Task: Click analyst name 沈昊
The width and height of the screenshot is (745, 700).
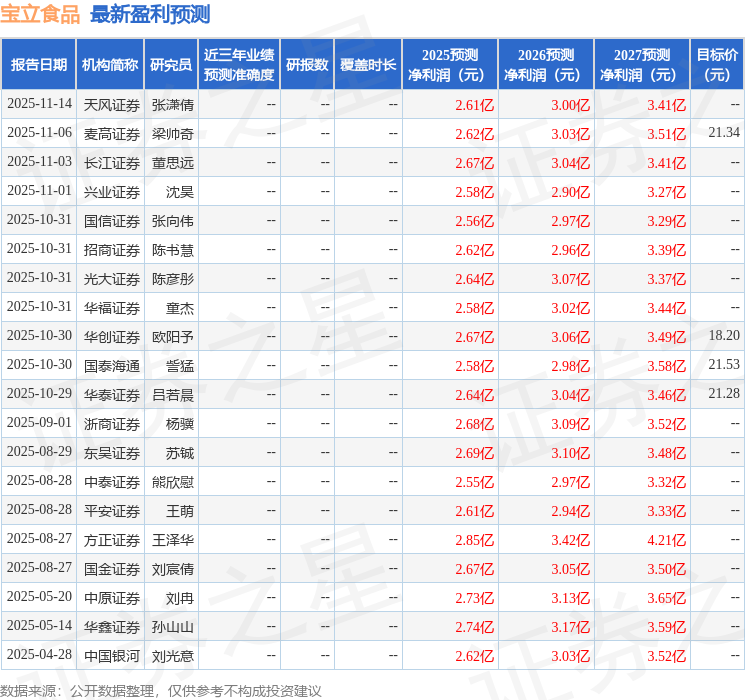Action: click(x=180, y=192)
